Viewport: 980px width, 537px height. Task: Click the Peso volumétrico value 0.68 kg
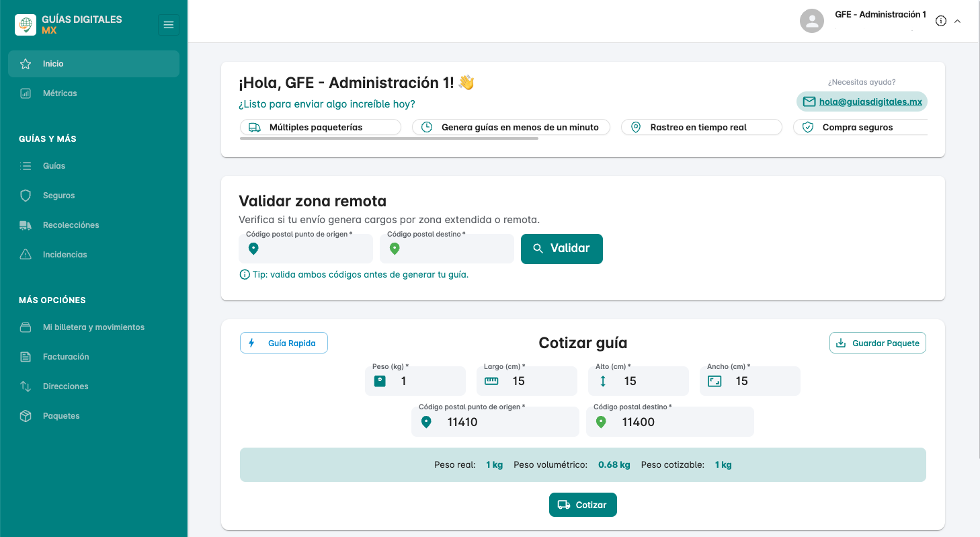coord(614,464)
